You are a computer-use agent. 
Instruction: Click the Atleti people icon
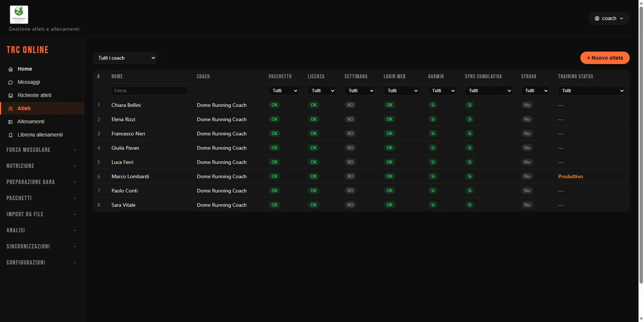tap(10, 109)
